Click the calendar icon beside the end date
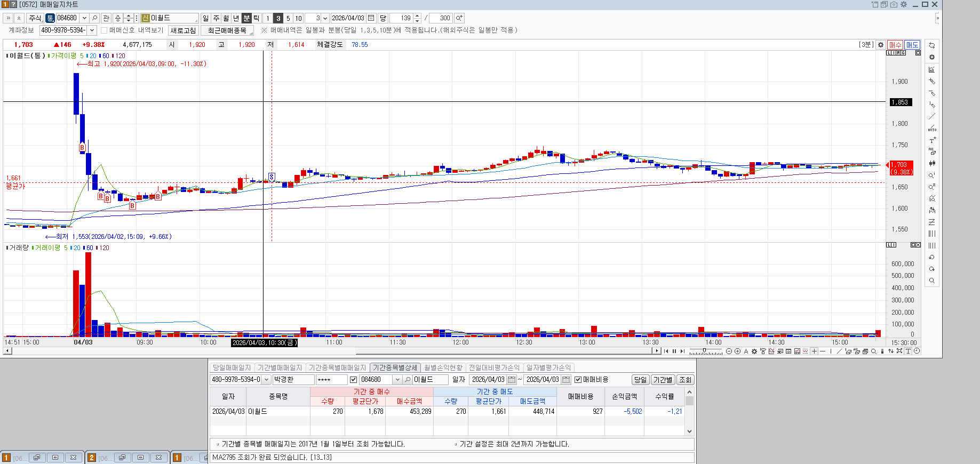This screenshot has height=464, width=980. point(566,380)
